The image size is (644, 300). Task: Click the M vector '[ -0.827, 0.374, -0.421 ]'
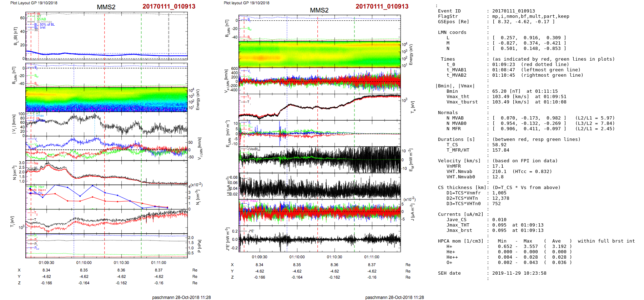coord(529,43)
